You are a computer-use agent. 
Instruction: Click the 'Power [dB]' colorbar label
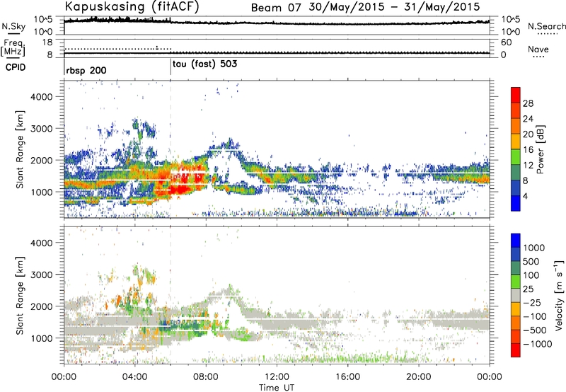(x=540, y=149)
